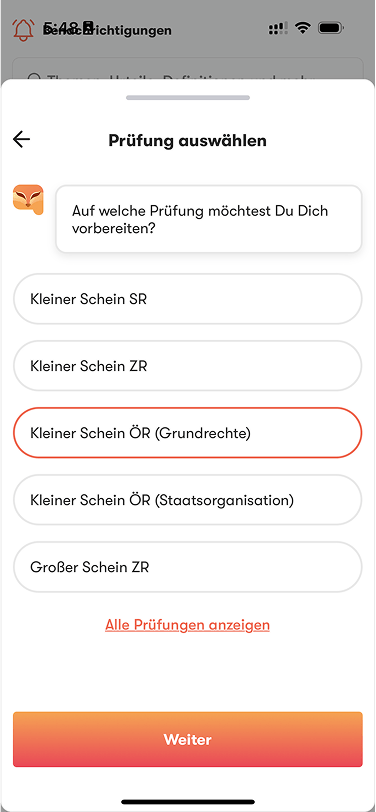Tap the fox mascot avatar icon
This screenshot has height=812, width=376.
(28, 200)
